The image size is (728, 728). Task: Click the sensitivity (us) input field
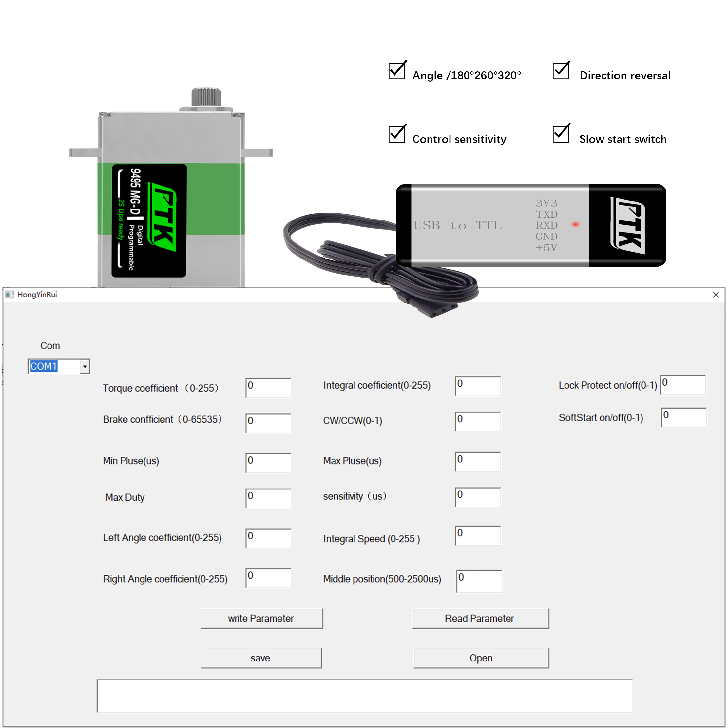click(478, 497)
